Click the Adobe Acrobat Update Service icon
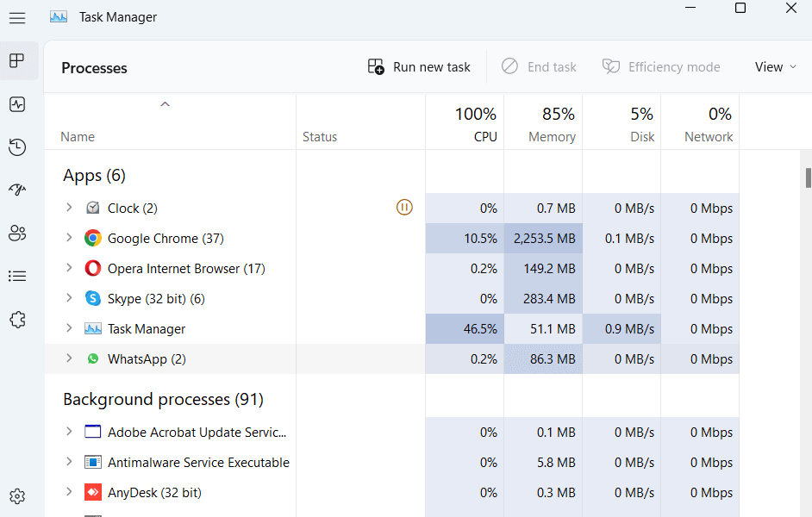This screenshot has width=812, height=517. click(x=93, y=432)
